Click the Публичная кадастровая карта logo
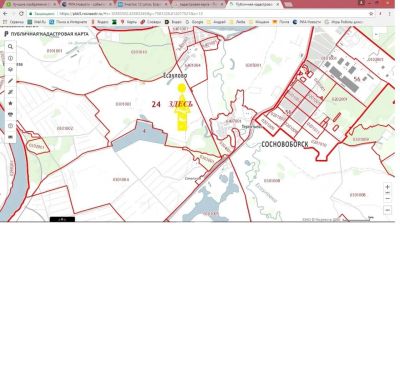Image resolution: width=400 pixels, height=375 pixels. tap(47, 34)
